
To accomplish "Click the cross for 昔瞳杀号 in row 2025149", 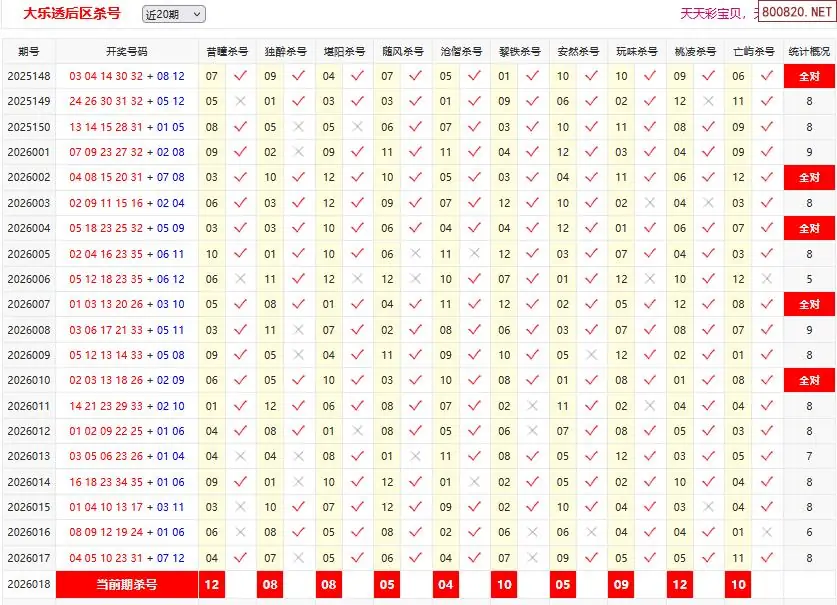I will [240, 101].
